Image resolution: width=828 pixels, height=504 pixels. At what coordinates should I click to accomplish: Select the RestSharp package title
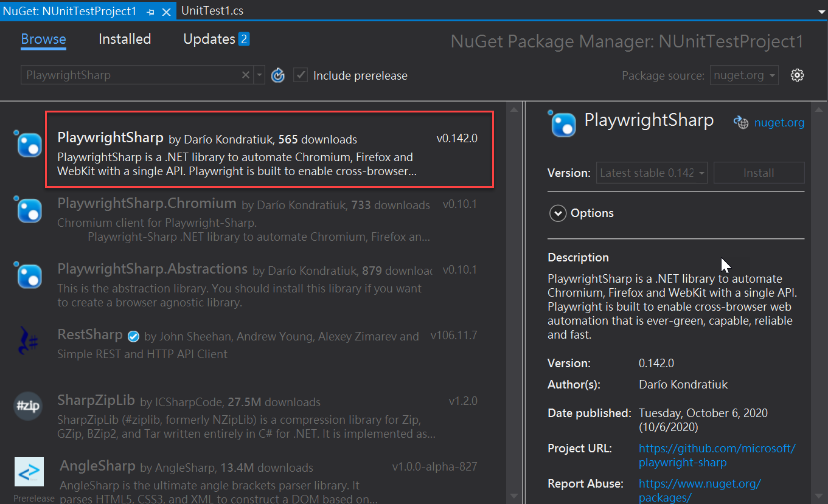click(x=90, y=334)
